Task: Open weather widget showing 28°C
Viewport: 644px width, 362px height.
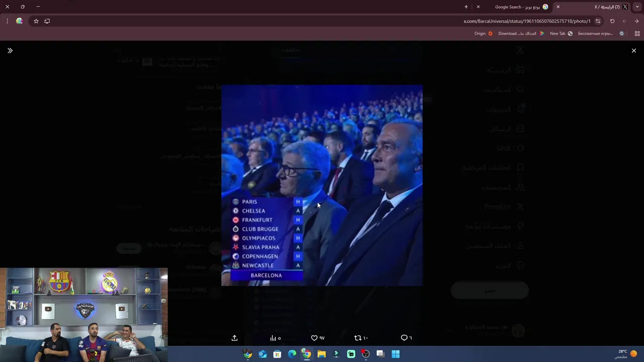Action: tap(626, 354)
